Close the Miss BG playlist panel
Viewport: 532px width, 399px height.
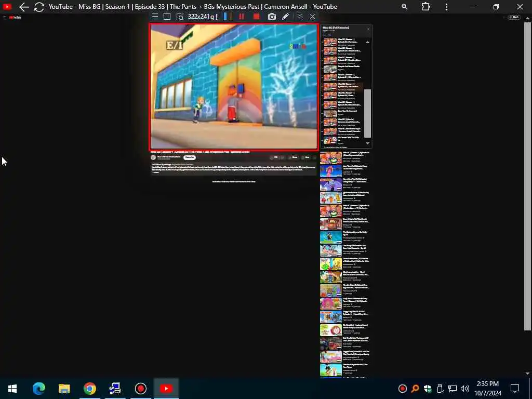[368, 29]
